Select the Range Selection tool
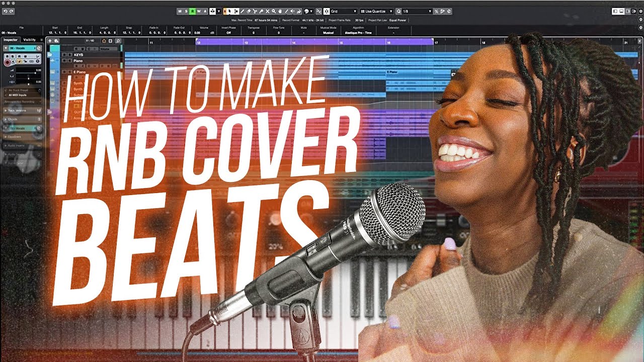The image size is (644, 362). [236, 11]
